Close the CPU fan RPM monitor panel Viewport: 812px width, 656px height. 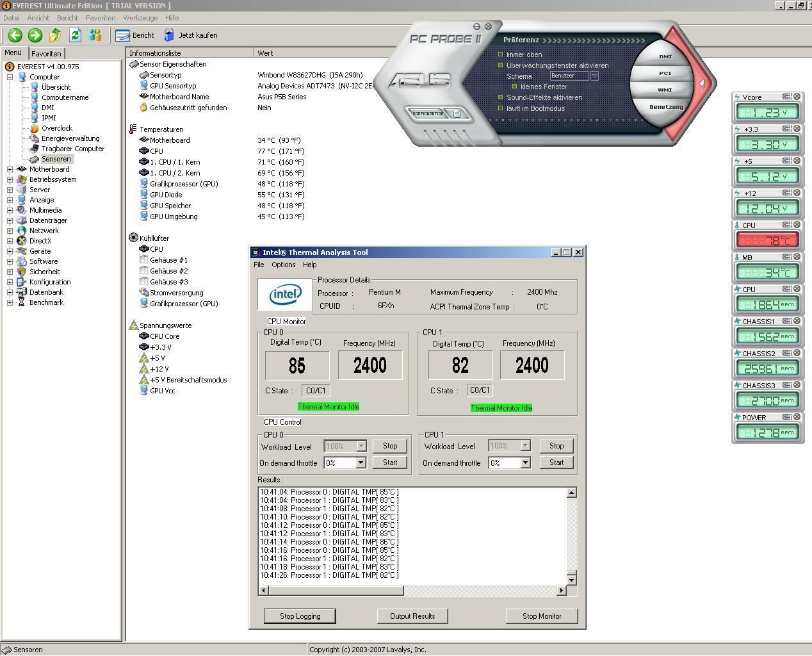click(797, 289)
